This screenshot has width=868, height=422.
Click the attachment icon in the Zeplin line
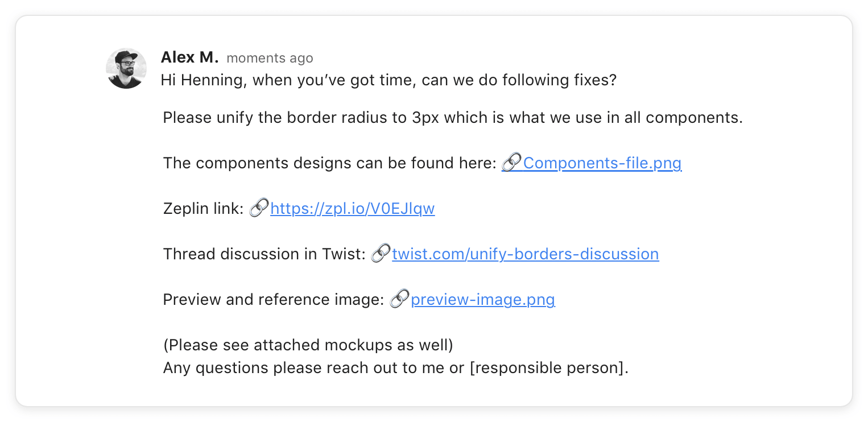[259, 209]
